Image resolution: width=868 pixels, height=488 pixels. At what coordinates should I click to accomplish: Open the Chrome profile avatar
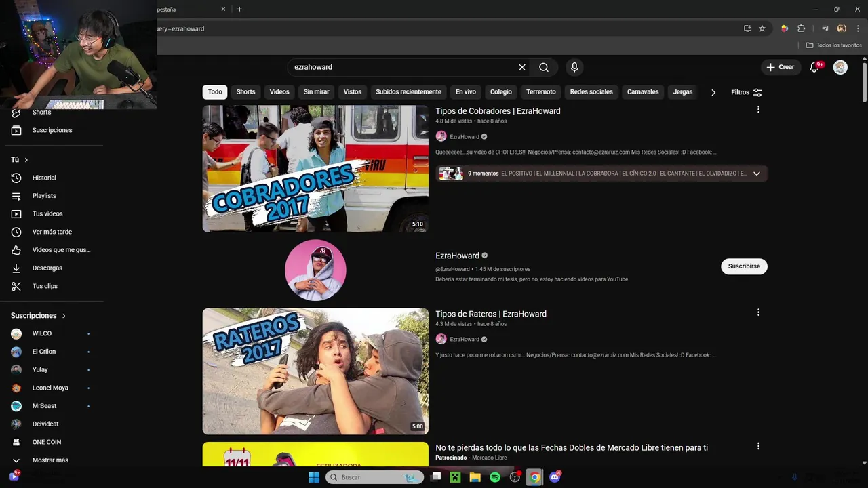[x=842, y=28]
